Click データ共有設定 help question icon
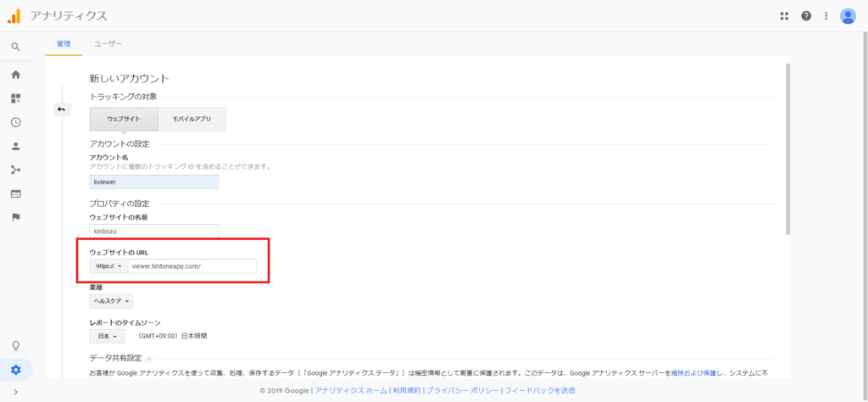The height and width of the screenshot is (402, 868). point(149,360)
